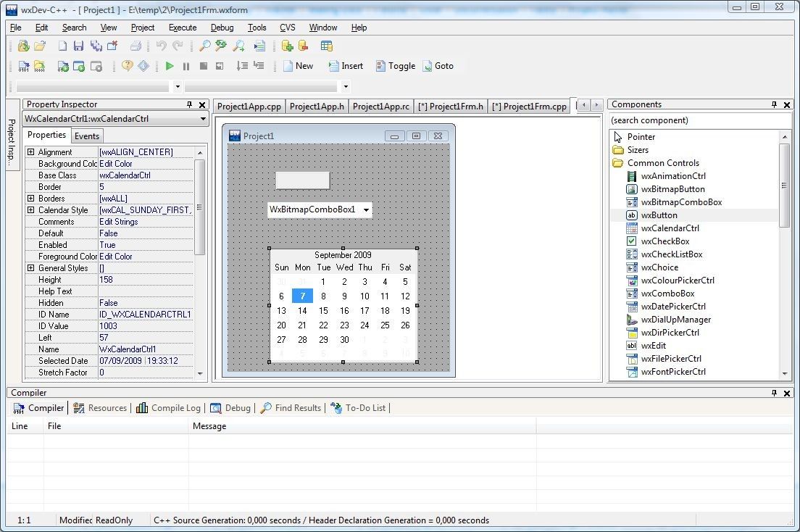The width and height of the screenshot is (800, 532).
Task: Switch to the Events tab
Action: click(x=87, y=136)
